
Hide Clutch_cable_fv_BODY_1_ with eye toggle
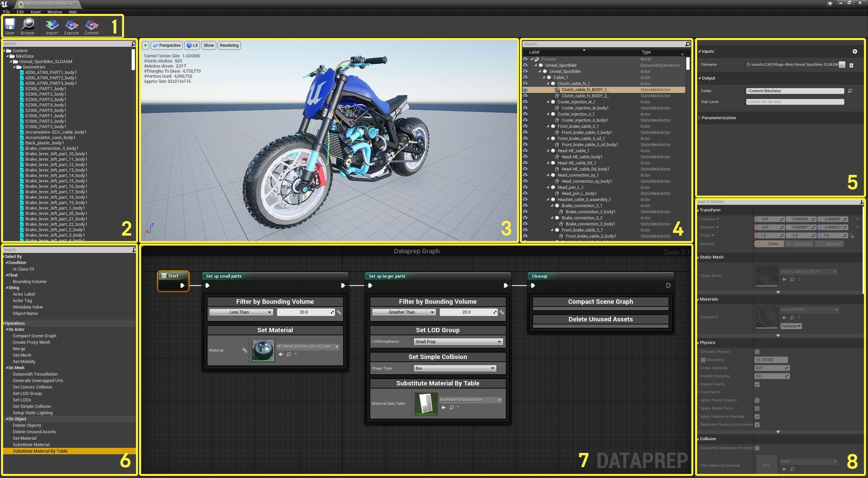tap(526, 89)
